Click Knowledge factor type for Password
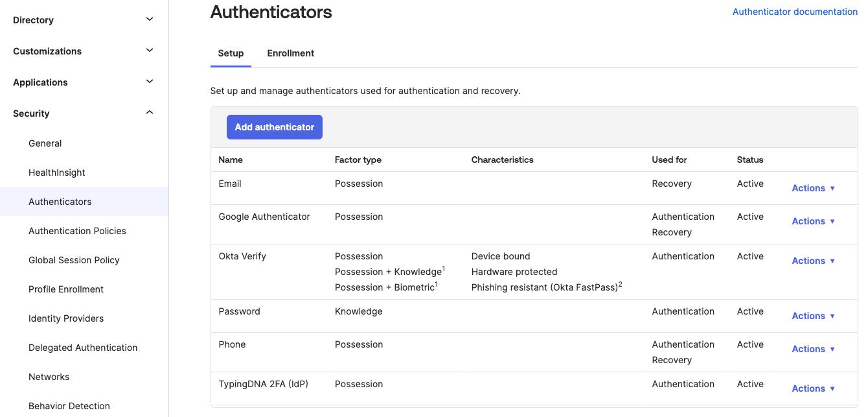Image resolution: width=868 pixels, height=417 pixels. (359, 311)
